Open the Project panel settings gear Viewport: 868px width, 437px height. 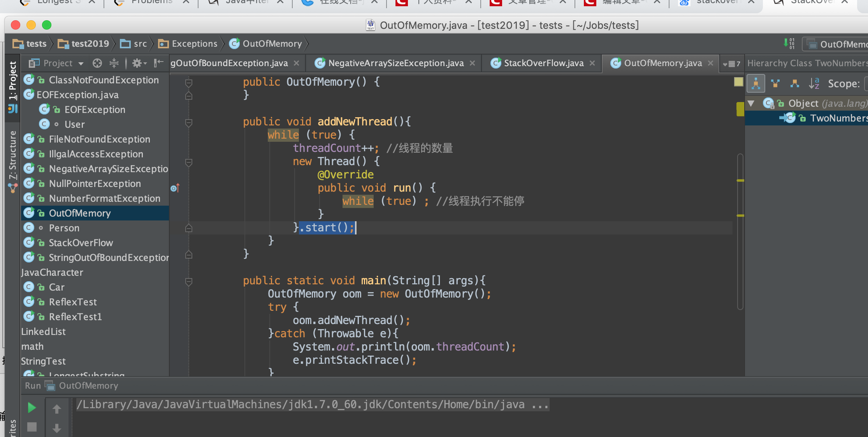coord(137,63)
